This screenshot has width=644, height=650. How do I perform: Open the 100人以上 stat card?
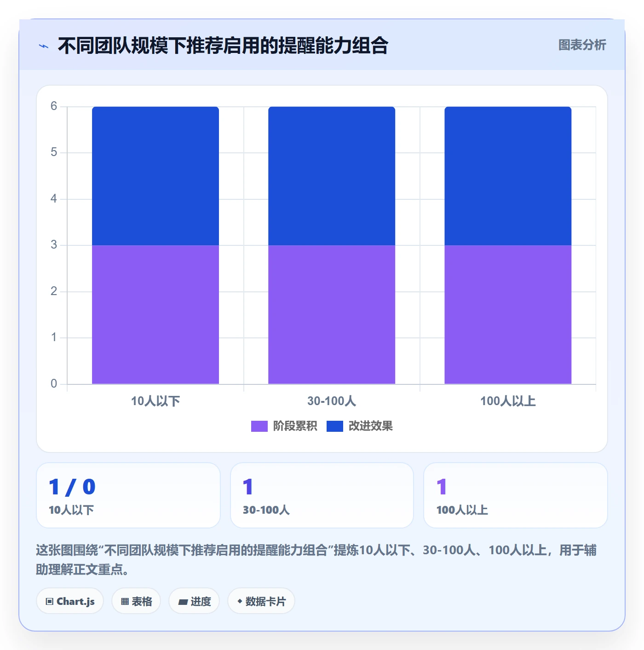[516, 495]
